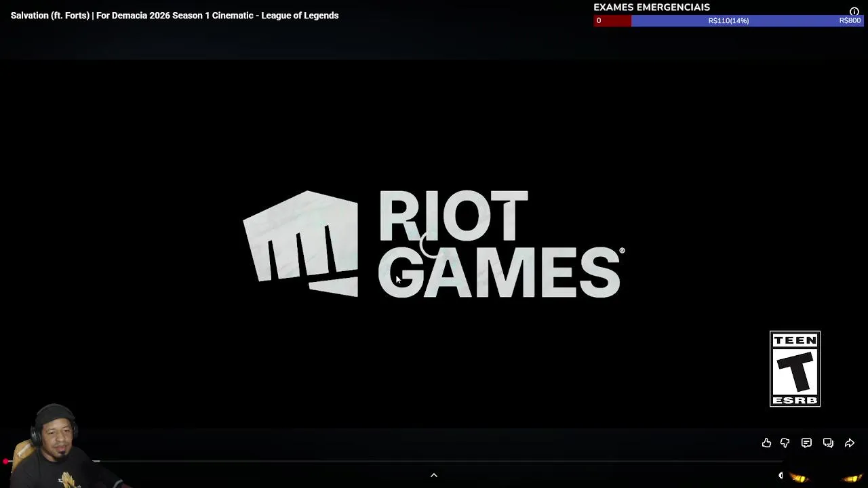
Task: Click the red playhead progress dot
Action: [x=5, y=462]
